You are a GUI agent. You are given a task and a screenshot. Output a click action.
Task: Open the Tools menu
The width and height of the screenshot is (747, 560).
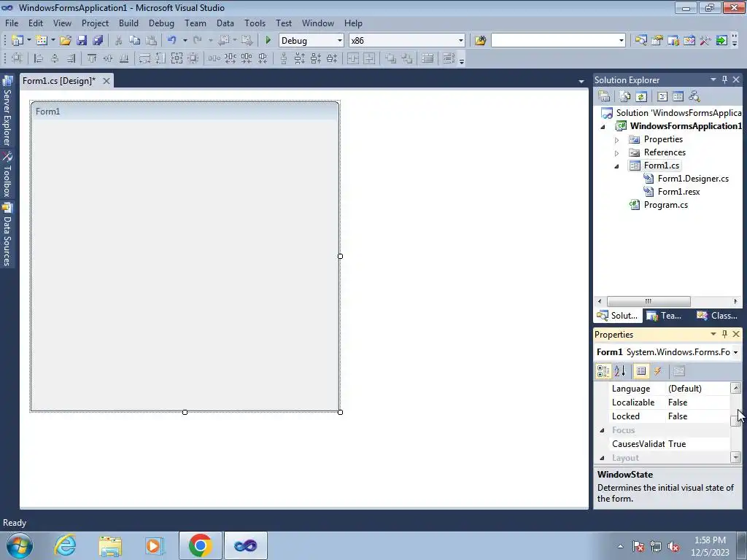pos(255,23)
